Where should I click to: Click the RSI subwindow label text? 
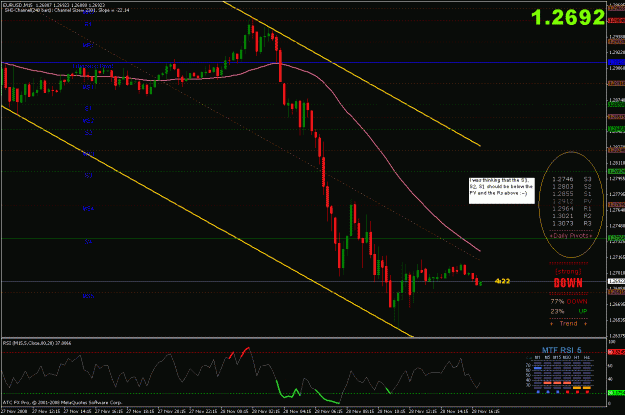[x=37, y=343]
